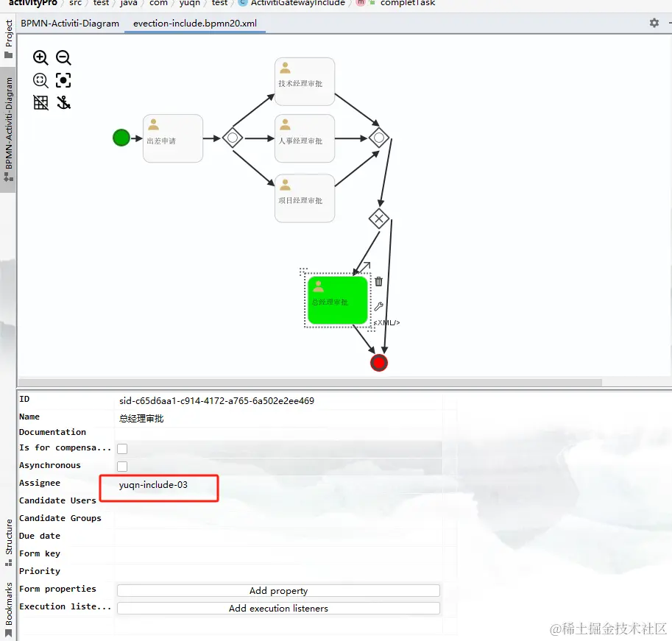Open the <XML/> view for selected task
672x641 pixels.
point(386,322)
